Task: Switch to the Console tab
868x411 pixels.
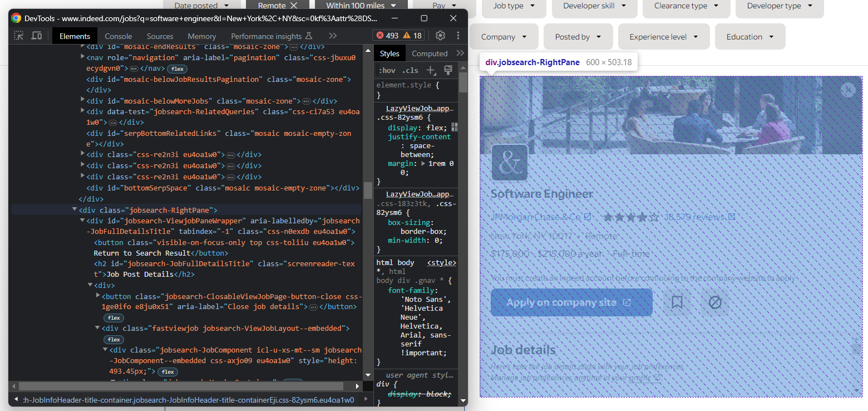Action: click(x=118, y=35)
